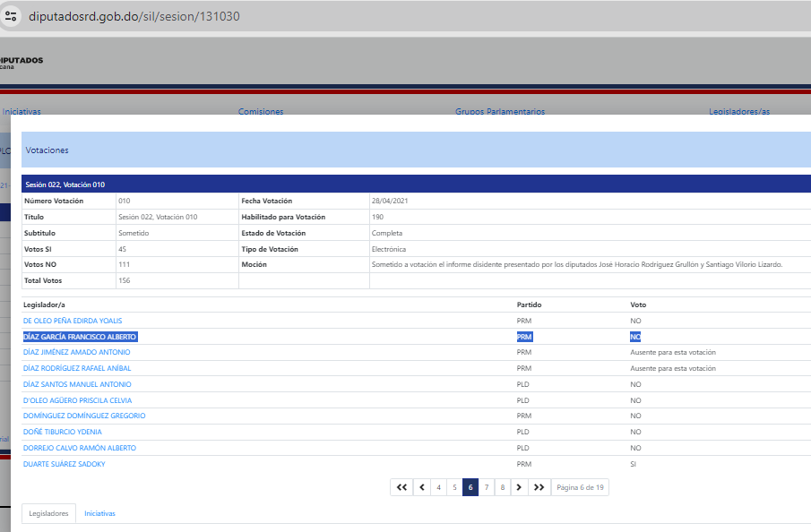This screenshot has width=811, height=532.
Task: Click the Tipo de Votación value Electrónica
Action: click(388, 249)
